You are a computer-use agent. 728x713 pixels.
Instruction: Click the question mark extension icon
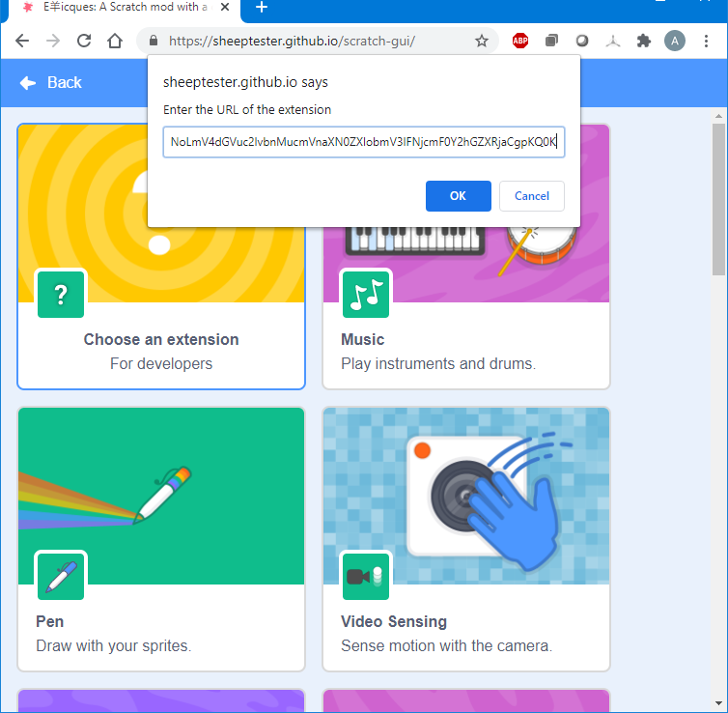(61, 295)
